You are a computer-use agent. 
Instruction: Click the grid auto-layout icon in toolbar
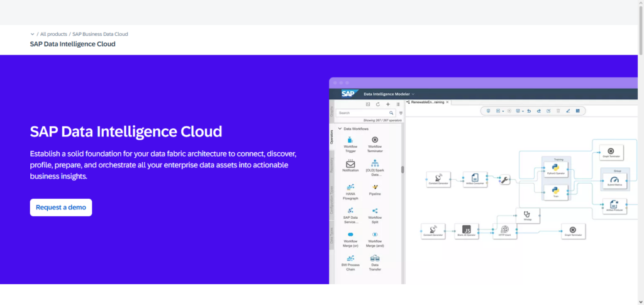pyautogui.click(x=578, y=111)
